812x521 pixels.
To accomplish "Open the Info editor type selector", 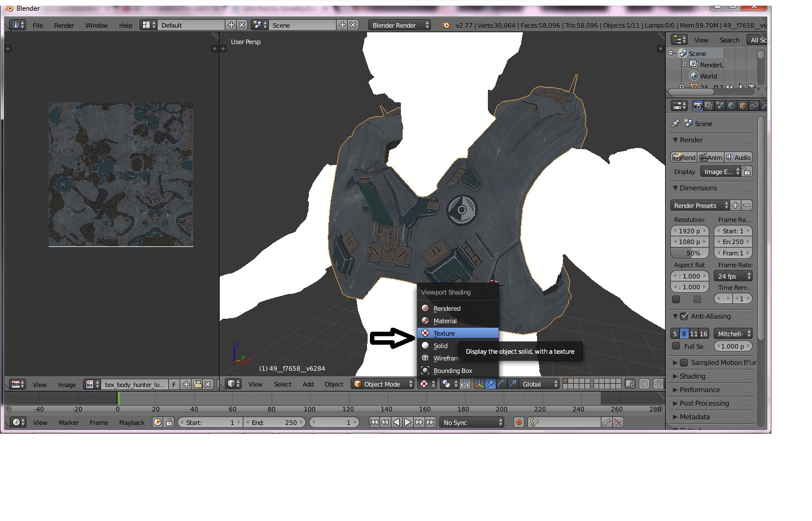I will 18,25.
